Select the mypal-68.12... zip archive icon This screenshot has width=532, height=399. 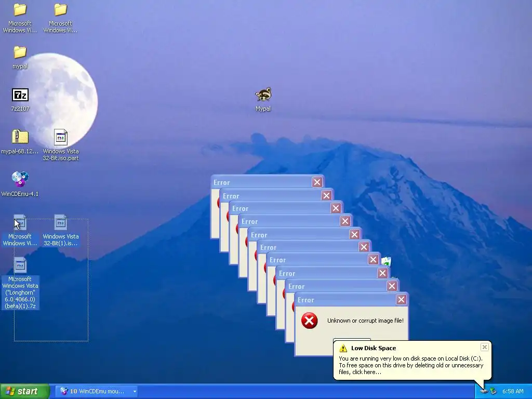[20, 137]
